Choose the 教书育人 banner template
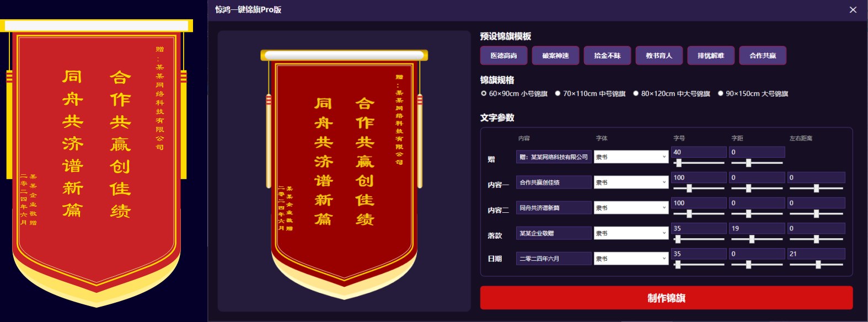868x322 pixels. coord(659,56)
